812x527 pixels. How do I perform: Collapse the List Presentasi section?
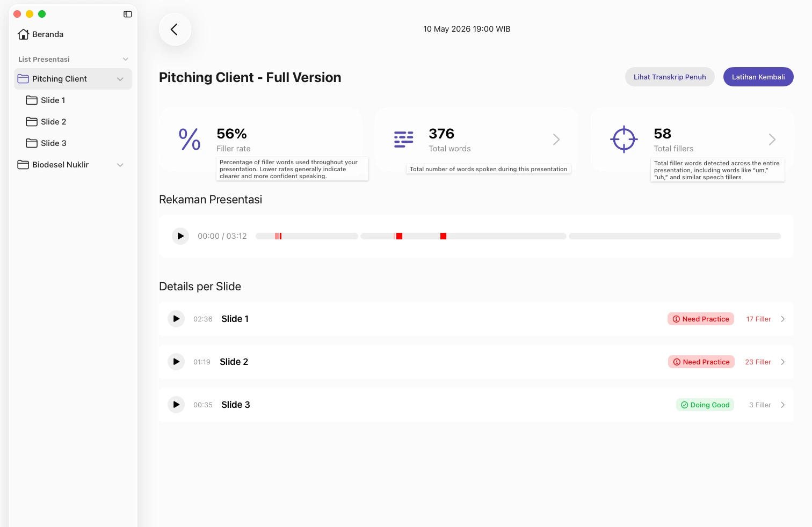pyautogui.click(x=125, y=59)
